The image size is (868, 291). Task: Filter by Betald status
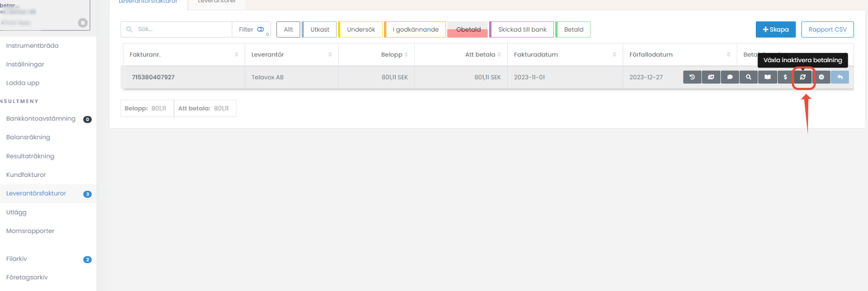point(573,29)
